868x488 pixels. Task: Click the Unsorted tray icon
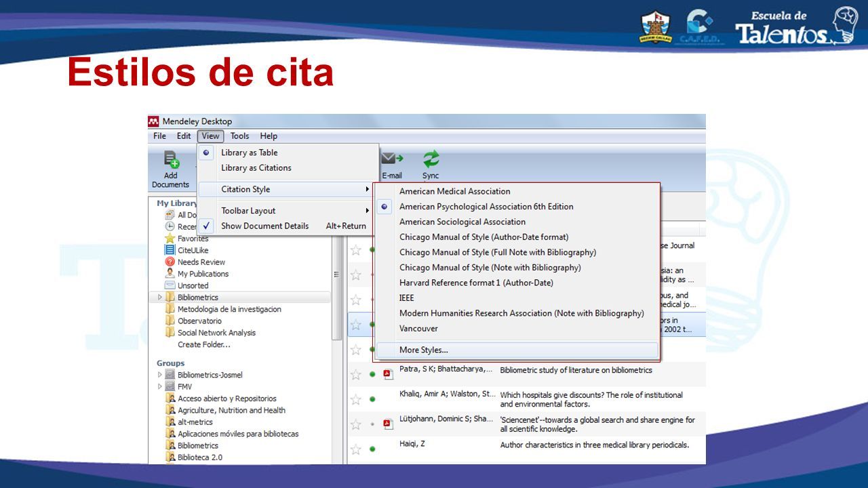pyautogui.click(x=170, y=285)
